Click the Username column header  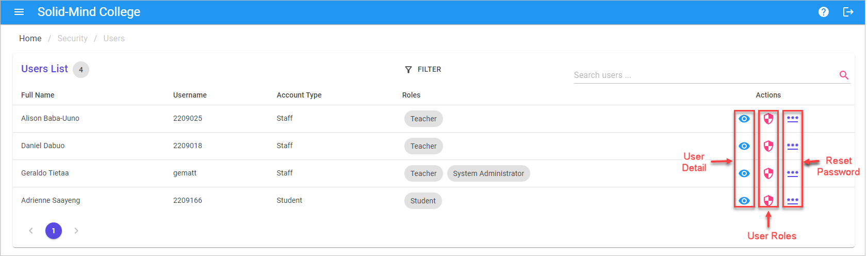coord(190,95)
